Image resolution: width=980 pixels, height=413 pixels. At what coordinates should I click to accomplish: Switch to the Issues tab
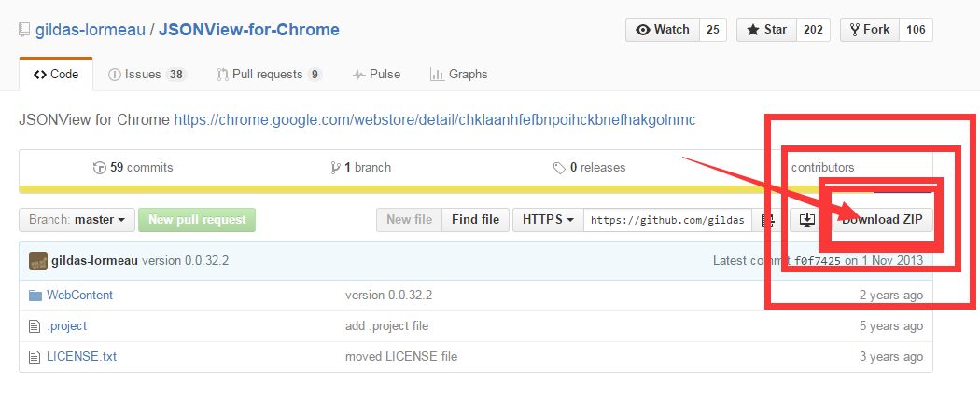click(x=147, y=75)
